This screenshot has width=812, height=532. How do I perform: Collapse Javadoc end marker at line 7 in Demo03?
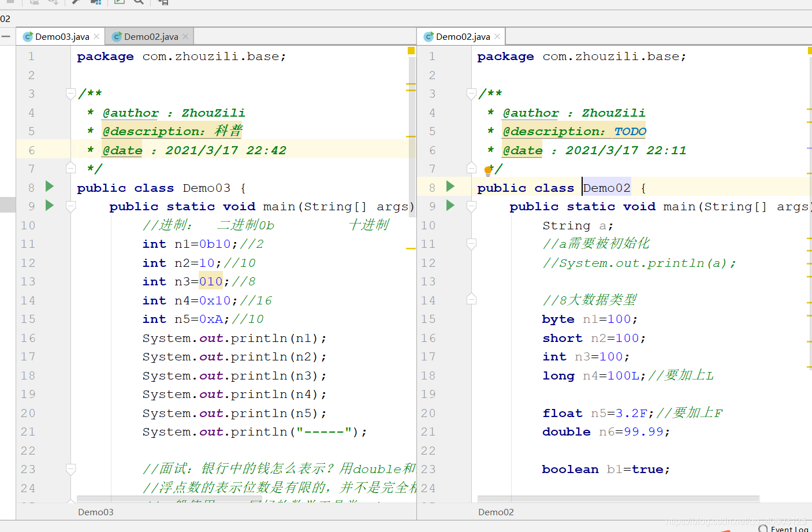(x=70, y=168)
